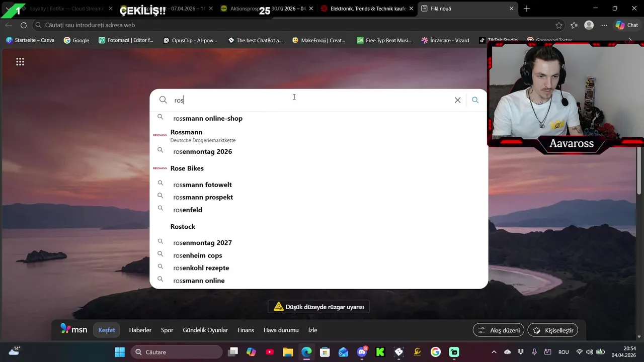Open the Finans feed tab

click(x=246, y=330)
